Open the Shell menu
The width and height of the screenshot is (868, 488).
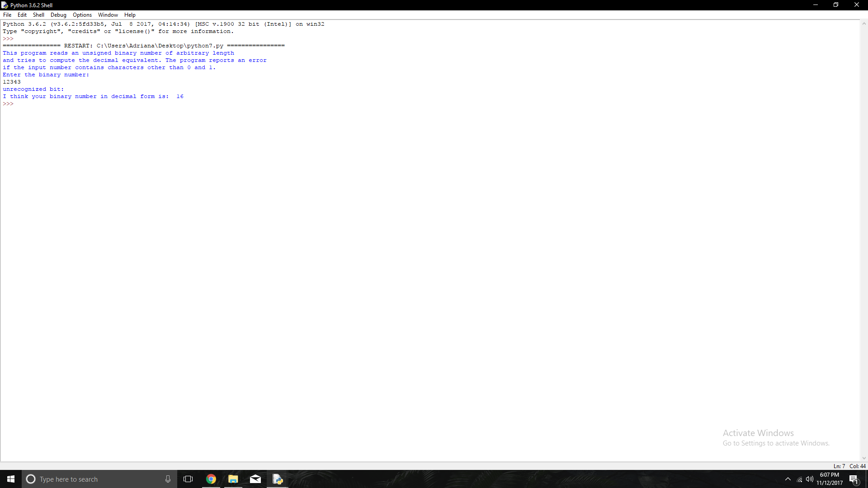click(x=38, y=15)
